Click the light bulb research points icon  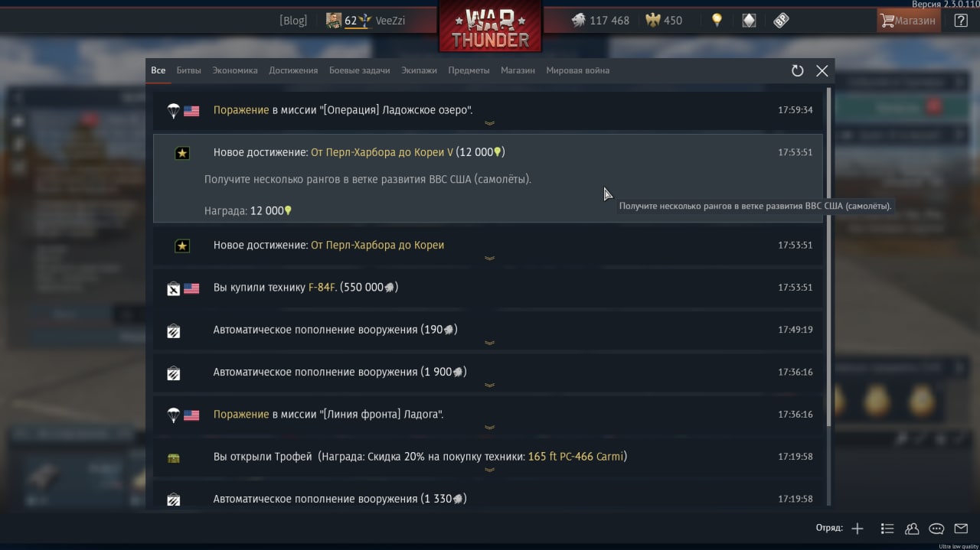(717, 21)
